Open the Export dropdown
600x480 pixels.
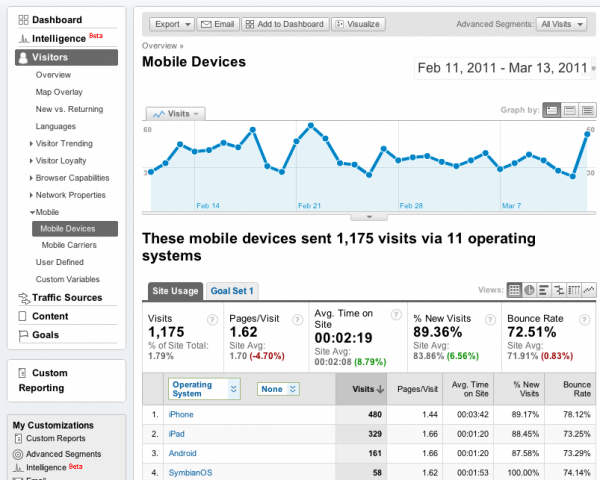click(172, 24)
